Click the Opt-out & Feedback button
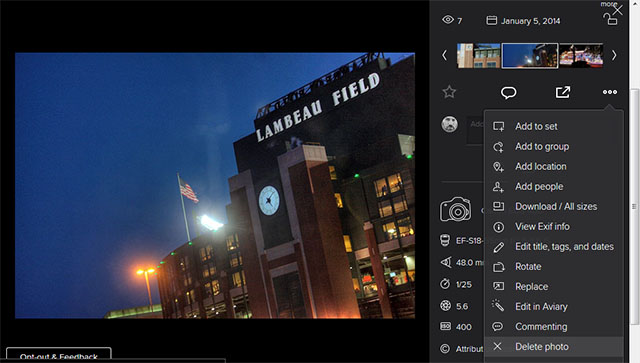The height and width of the screenshot is (363, 640). [59, 355]
